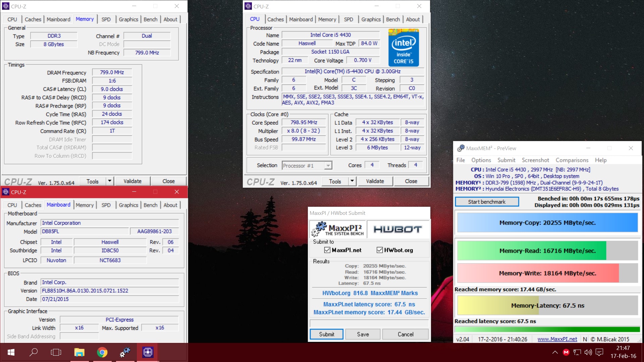
Task: Click mainboard Model DB85FL field
Action: point(85,231)
